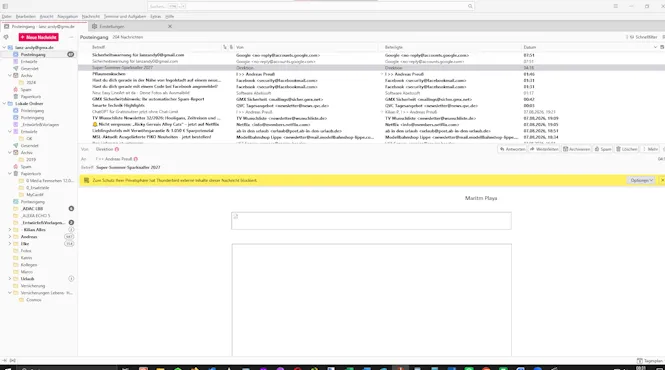The height and width of the screenshot is (370, 665).
Task: Open the Extras menu
Action: tap(156, 17)
